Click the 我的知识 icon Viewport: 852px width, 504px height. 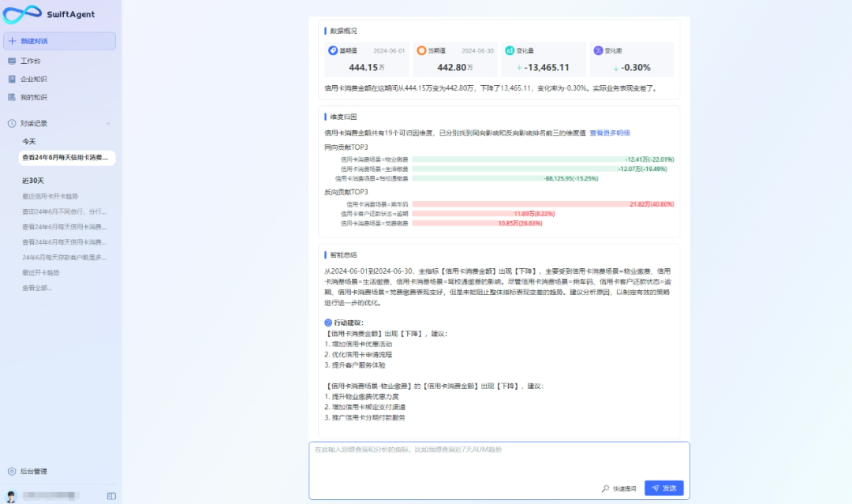point(12,97)
